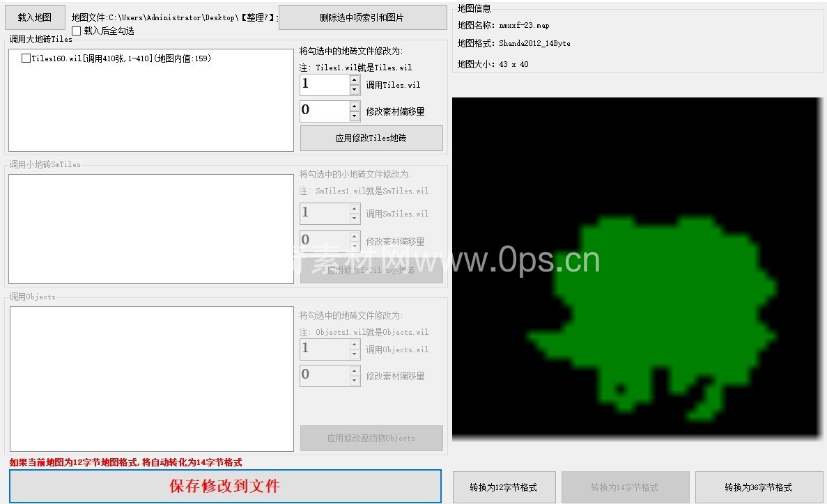Screen dimensions: 827x504
Task: Click inside the 调用小地砖SmTiles list box
Action: pos(150,229)
